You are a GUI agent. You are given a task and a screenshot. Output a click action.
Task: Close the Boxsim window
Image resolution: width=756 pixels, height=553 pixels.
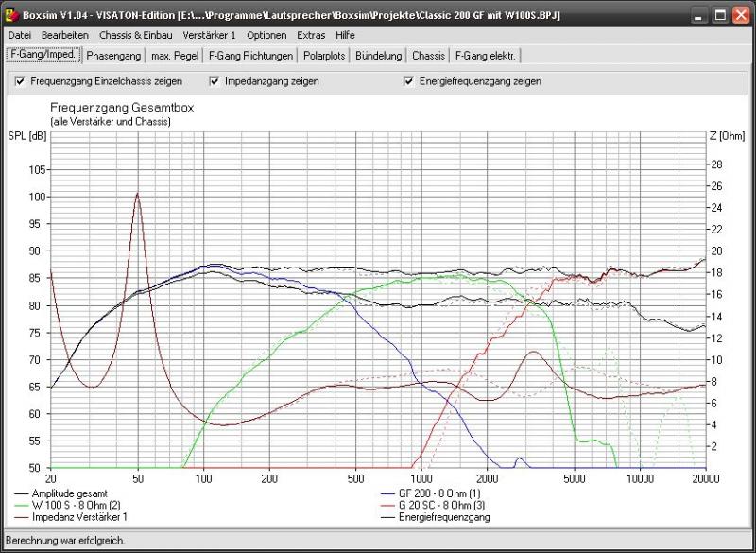tap(742, 15)
